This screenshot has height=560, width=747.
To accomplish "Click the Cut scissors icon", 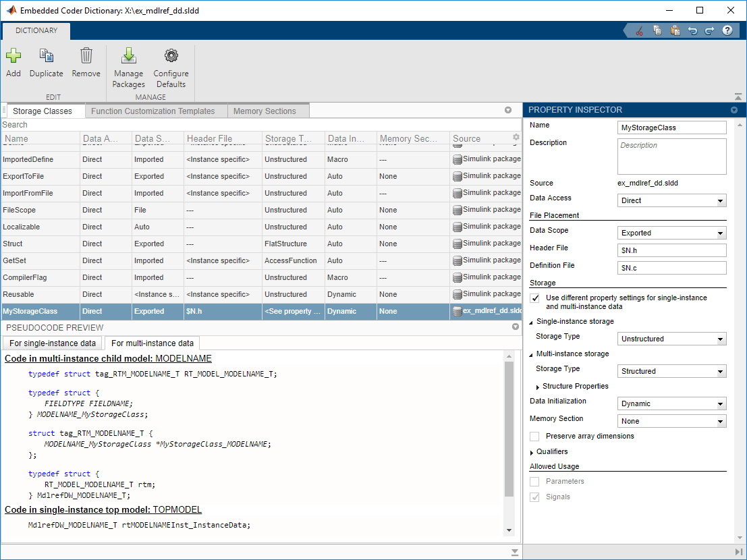I will tap(639, 30).
